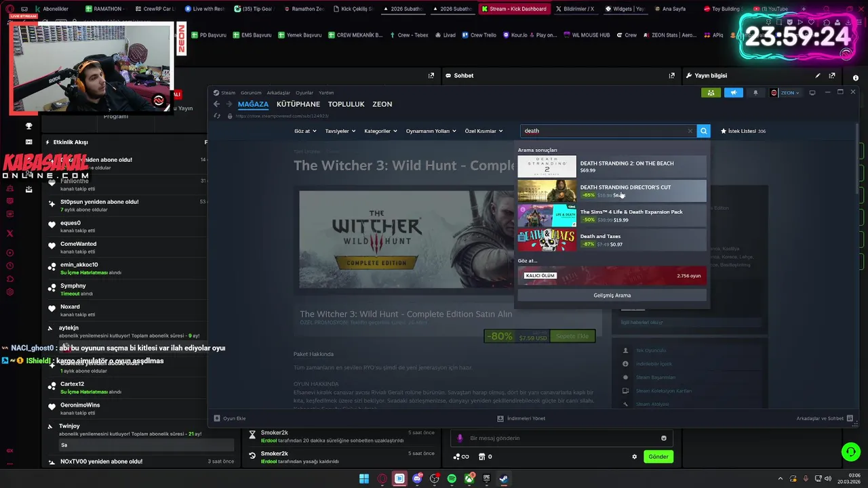The image size is (868, 488).
Task: Click the Windows Start button
Action: pos(364,479)
